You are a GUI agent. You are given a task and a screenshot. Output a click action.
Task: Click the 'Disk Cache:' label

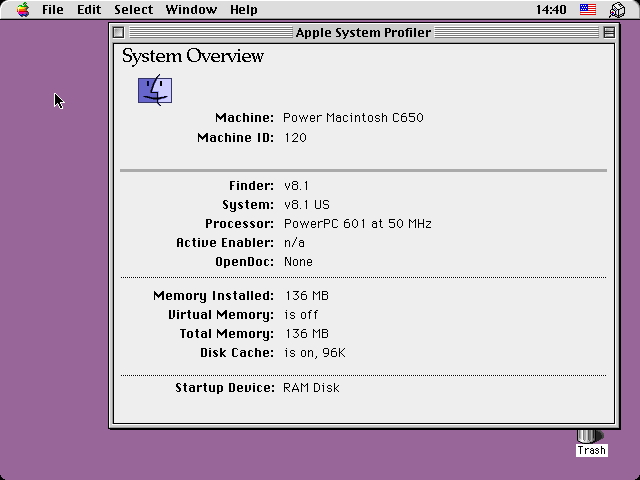(237, 353)
